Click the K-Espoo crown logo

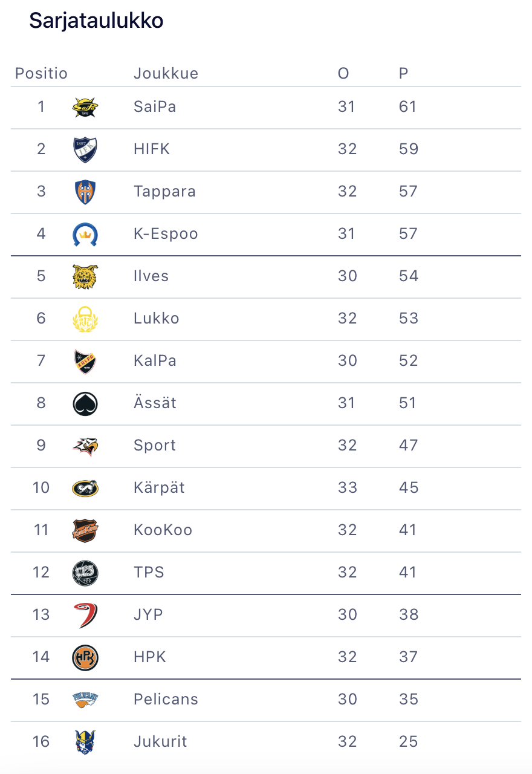tap(85, 235)
